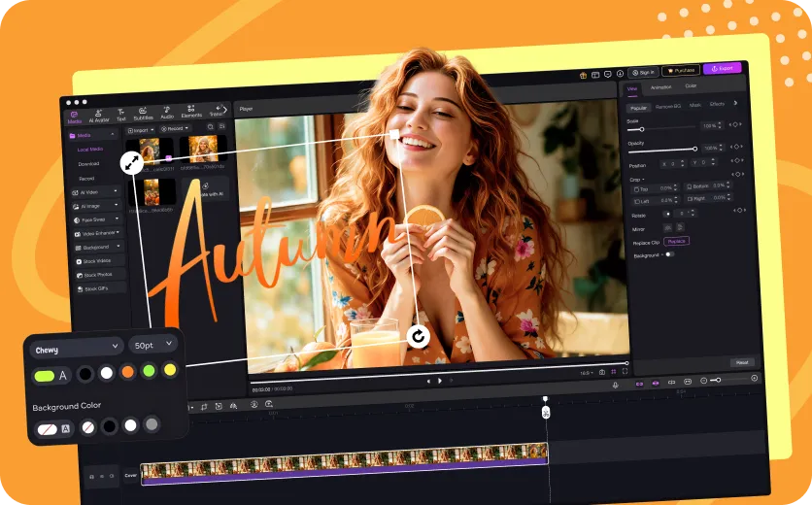
Task: Toggle the text color highlight pill
Action: [x=44, y=376]
